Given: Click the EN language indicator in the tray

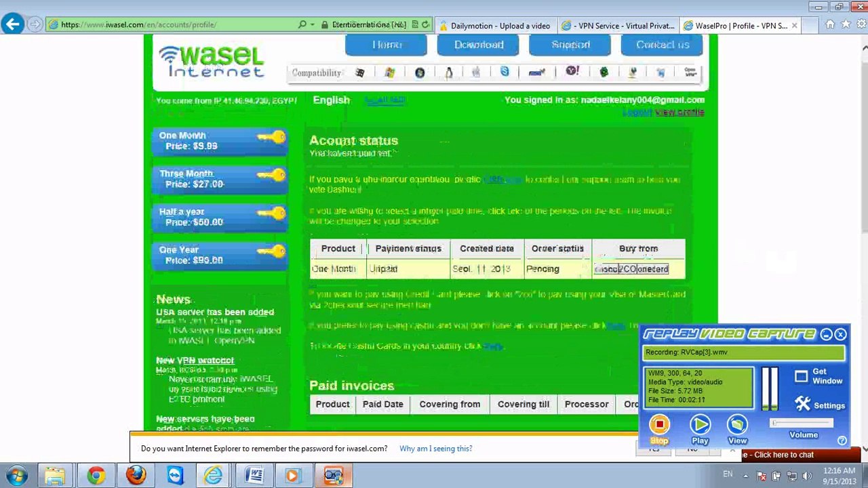Looking at the screenshot, I should pos(728,474).
